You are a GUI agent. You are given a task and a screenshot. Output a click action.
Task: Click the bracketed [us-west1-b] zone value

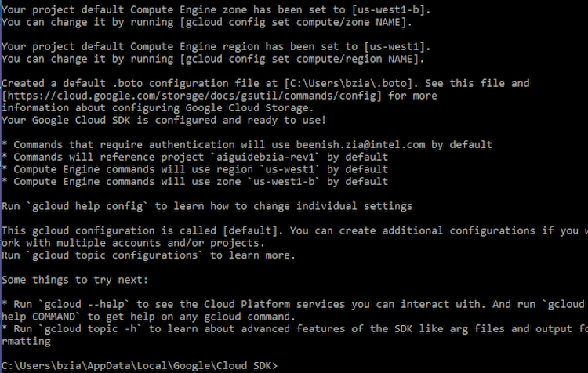tap(394, 9)
